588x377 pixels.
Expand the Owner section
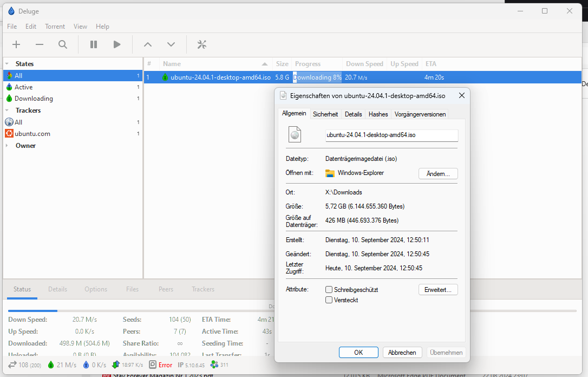coord(6,146)
